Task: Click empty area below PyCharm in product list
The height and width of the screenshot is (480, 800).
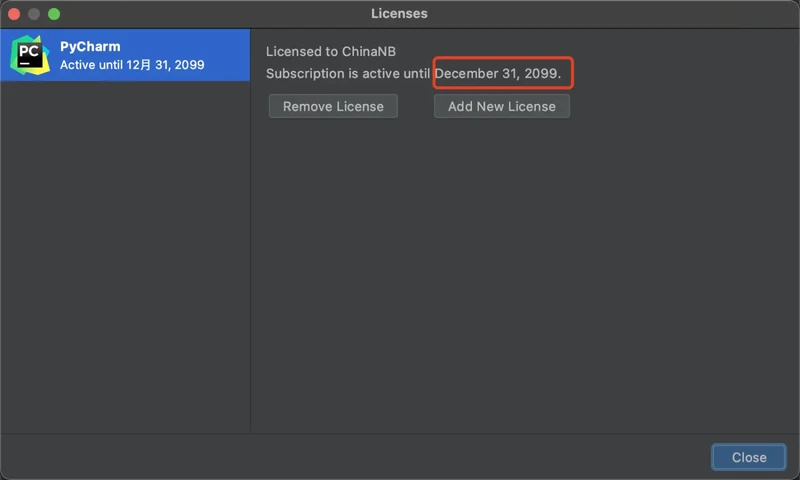Action: pyautogui.click(x=125, y=255)
